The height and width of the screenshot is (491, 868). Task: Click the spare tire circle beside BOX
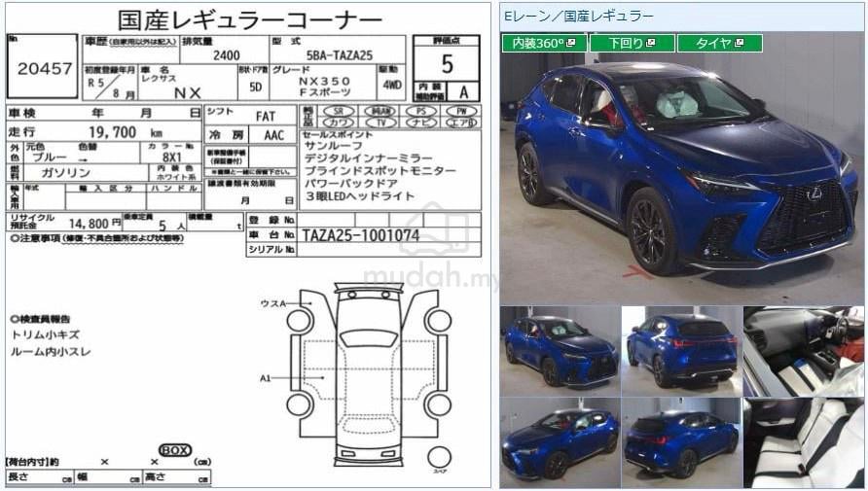tap(440, 457)
